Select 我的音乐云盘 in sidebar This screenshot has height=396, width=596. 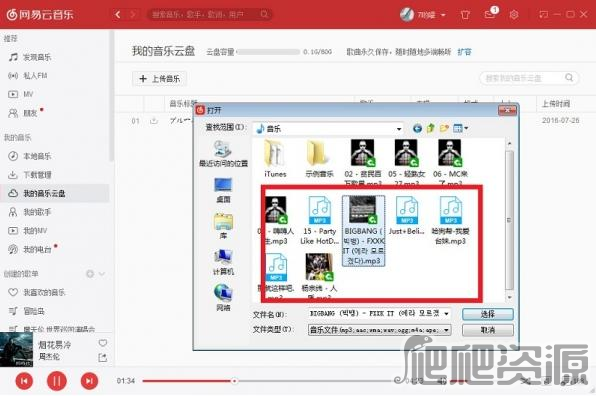click(55, 193)
